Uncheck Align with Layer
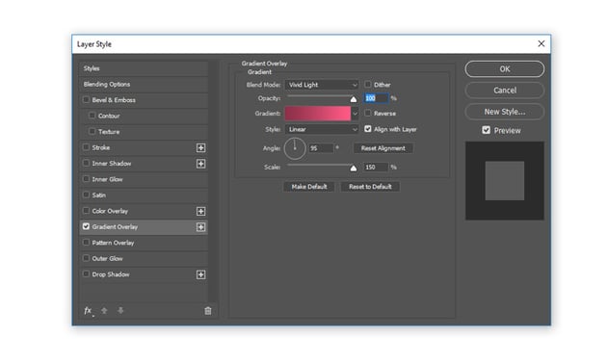 368,129
